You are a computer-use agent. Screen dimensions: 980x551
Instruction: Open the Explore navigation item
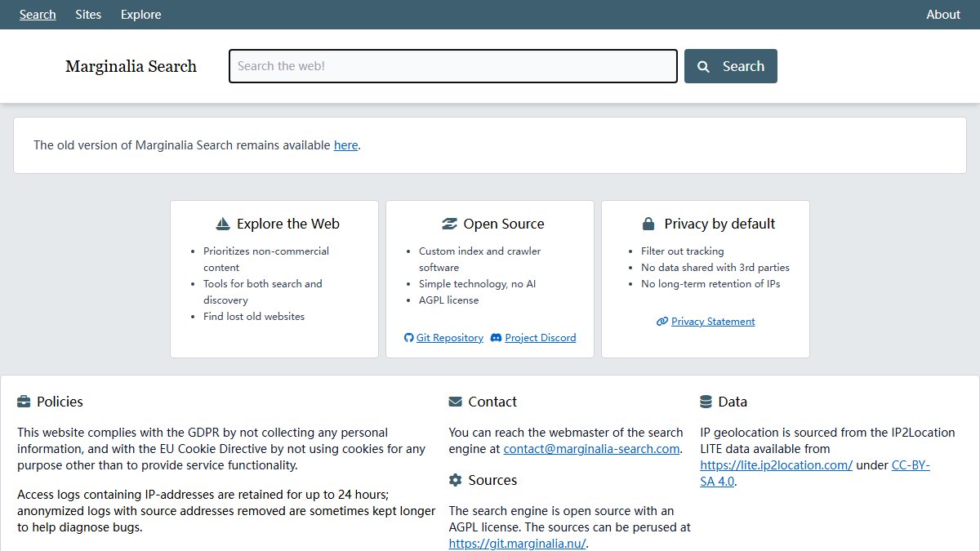tap(141, 15)
